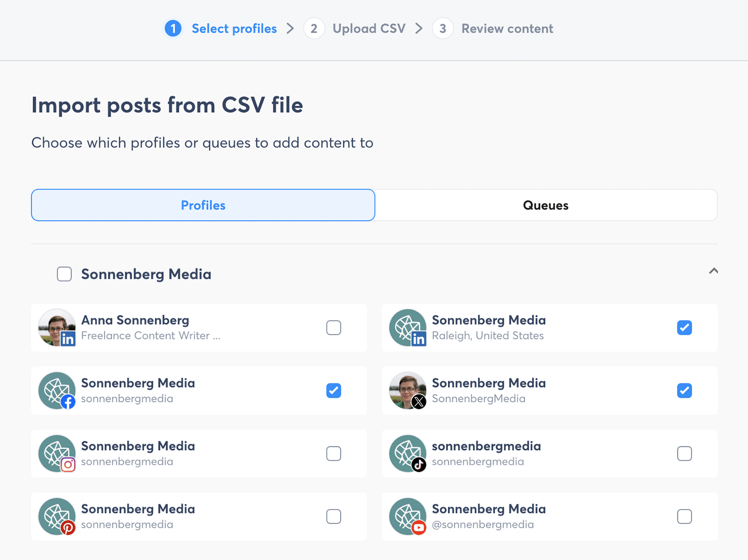This screenshot has width=748, height=560.
Task: Uncheck the LinkedIn Raleigh page checkbox
Action: 684,328
